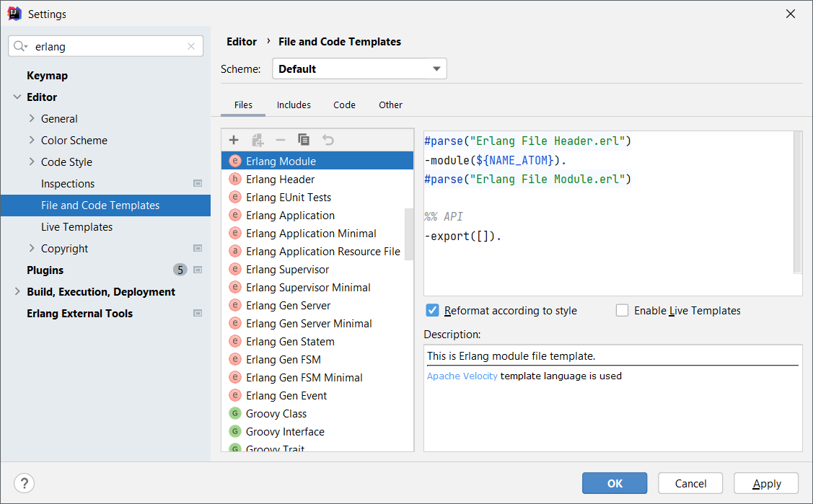Click the Create Child Template File icon

pyautogui.click(x=258, y=140)
